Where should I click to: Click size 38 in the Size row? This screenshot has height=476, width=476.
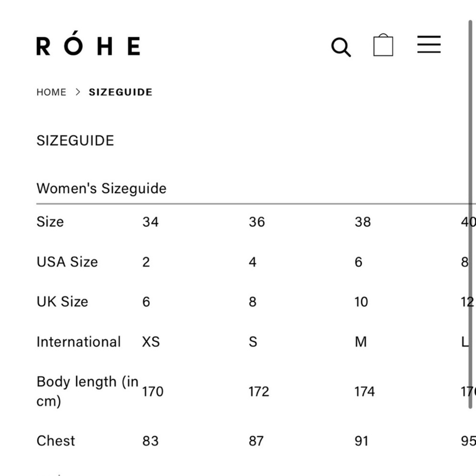[362, 222]
